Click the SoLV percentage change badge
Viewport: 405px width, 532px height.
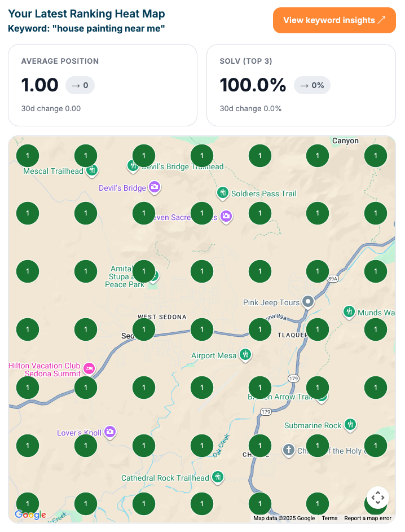pyautogui.click(x=311, y=85)
